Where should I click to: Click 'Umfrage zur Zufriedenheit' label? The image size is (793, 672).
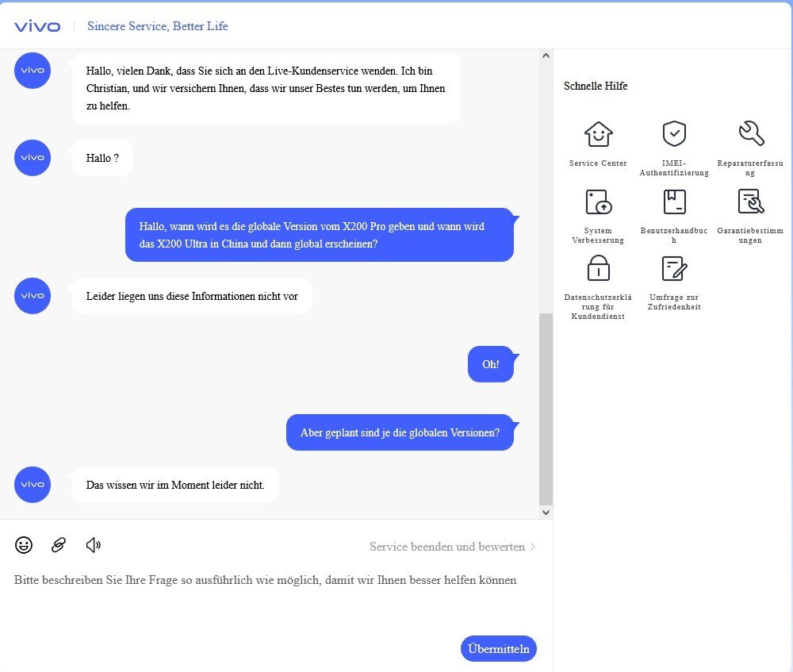point(674,302)
